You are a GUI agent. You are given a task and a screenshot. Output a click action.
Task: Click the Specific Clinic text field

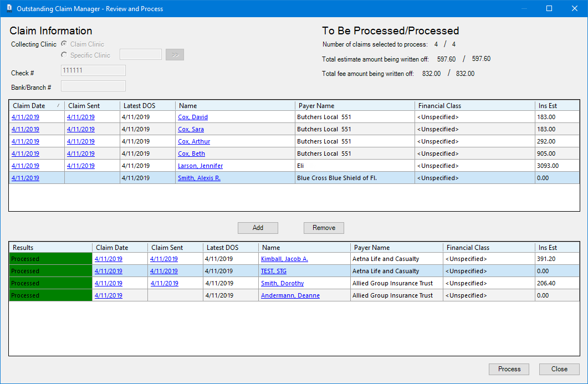(141, 55)
